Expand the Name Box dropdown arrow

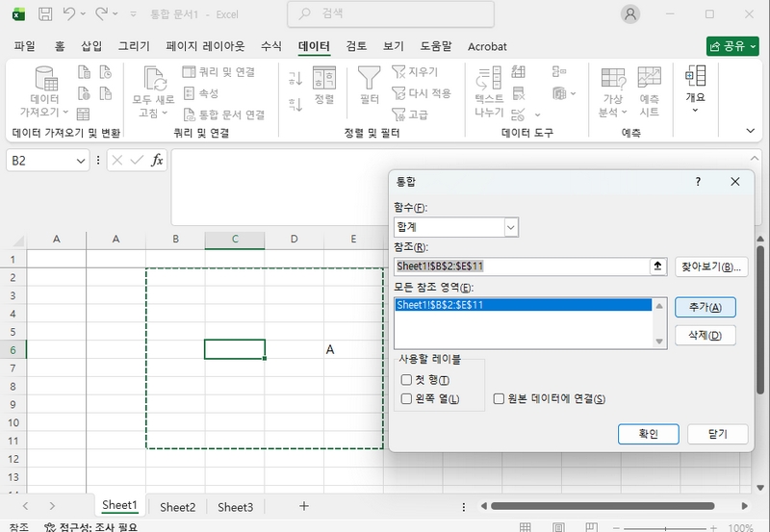81,161
